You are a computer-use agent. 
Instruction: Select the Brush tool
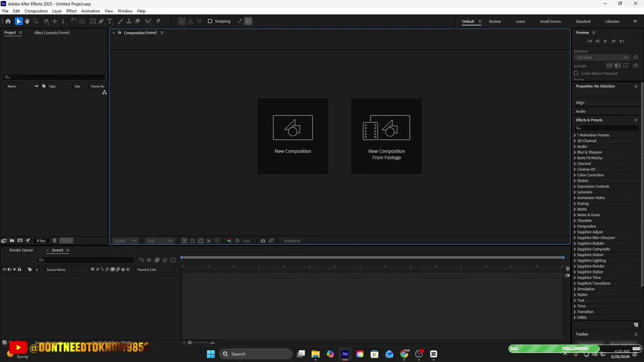tap(120, 21)
